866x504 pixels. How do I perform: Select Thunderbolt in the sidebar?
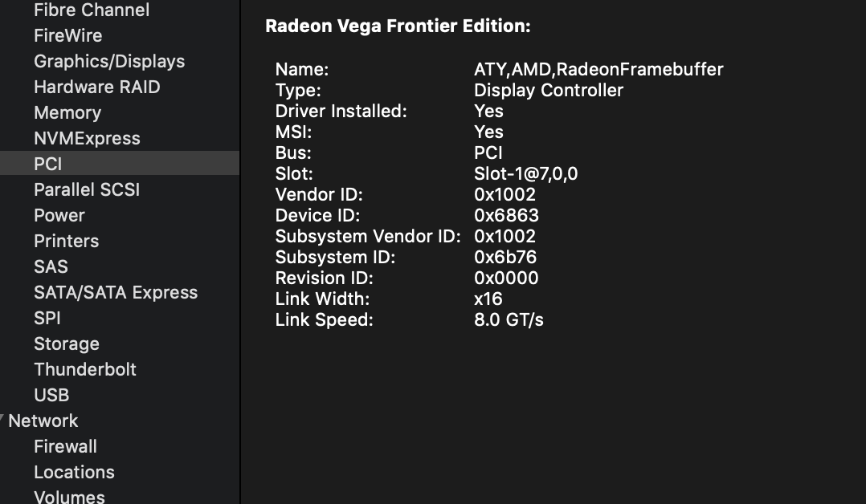(x=84, y=370)
